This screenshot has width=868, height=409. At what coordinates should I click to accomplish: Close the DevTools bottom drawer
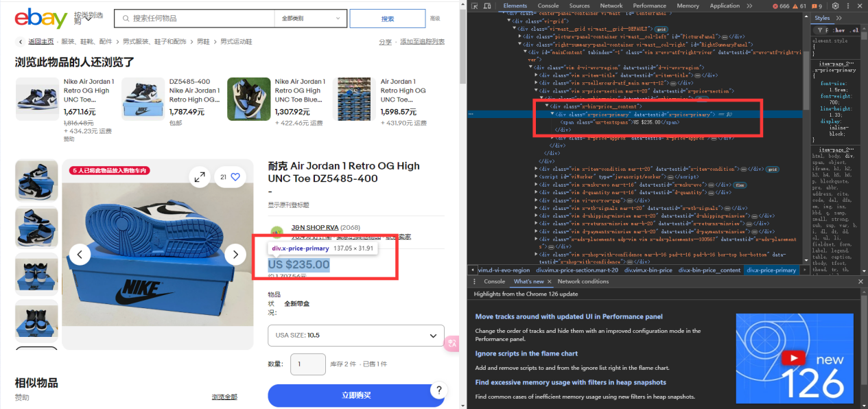click(x=860, y=281)
